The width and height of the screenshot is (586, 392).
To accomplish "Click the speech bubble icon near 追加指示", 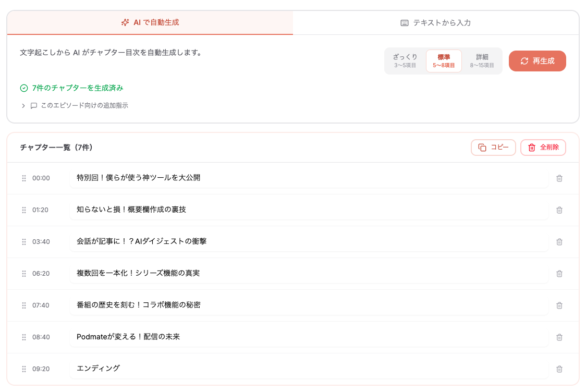I will 33,105.
